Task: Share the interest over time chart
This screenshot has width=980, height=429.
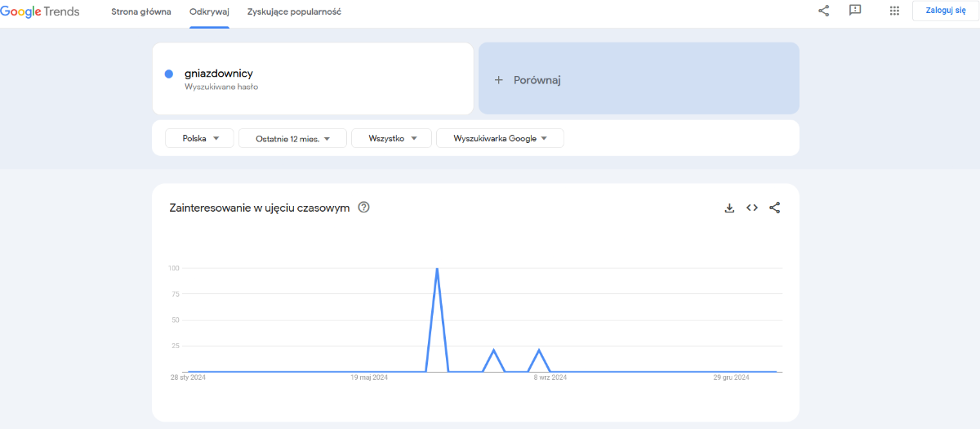Action: (x=774, y=208)
